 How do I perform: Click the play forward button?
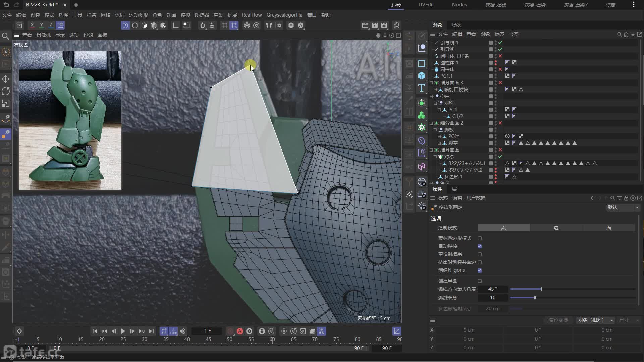123,331
